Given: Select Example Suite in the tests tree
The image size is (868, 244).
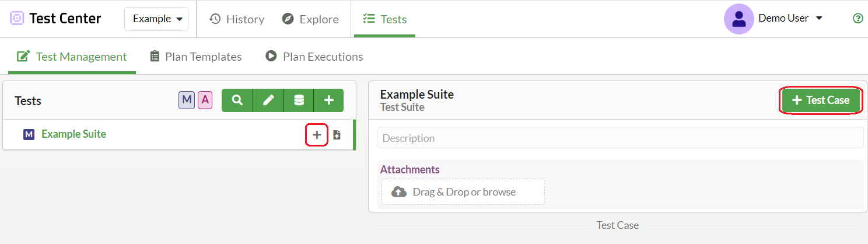Looking at the screenshot, I should point(73,134).
